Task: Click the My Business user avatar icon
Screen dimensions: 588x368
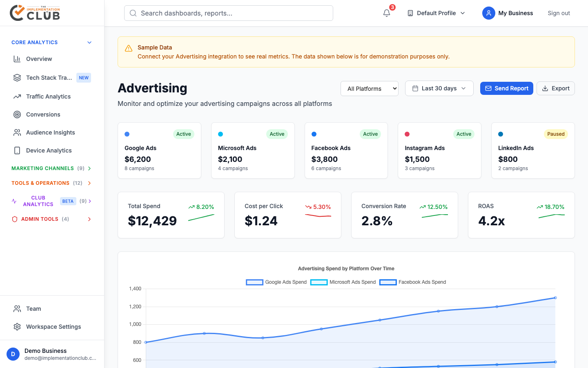Action: pyautogui.click(x=488, y=13)
